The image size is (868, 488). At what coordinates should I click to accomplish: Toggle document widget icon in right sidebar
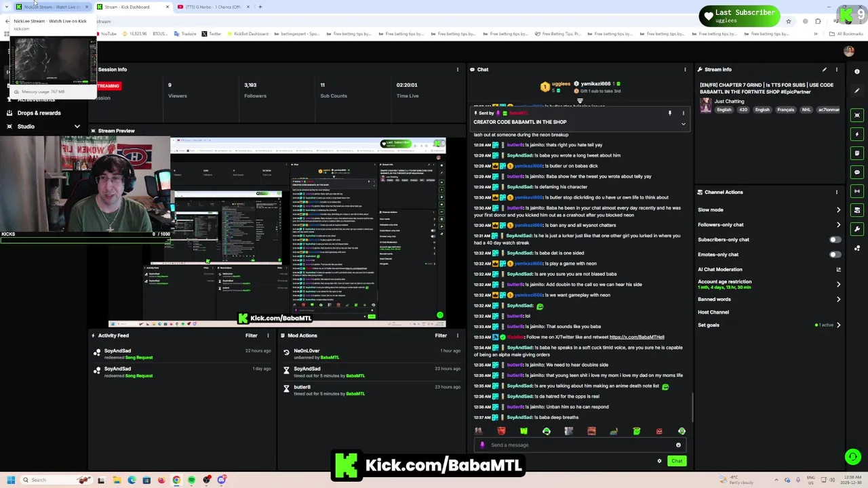(x=857, y=153)
